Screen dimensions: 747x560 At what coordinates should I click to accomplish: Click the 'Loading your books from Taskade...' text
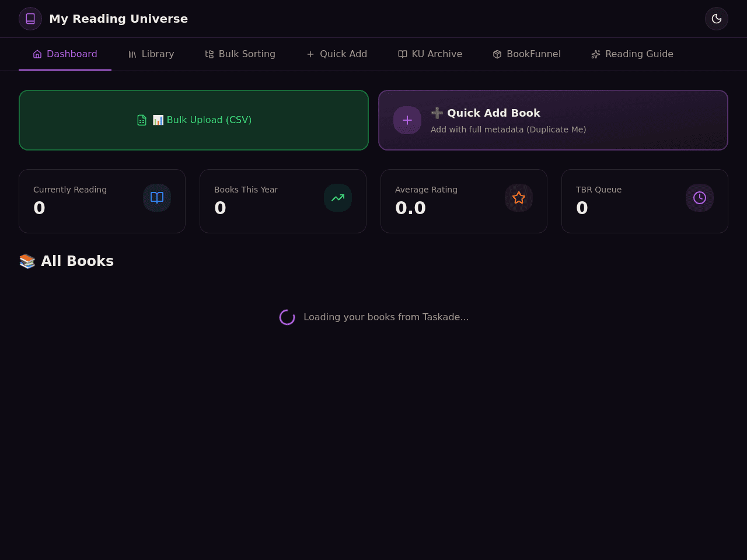point(386,317)
